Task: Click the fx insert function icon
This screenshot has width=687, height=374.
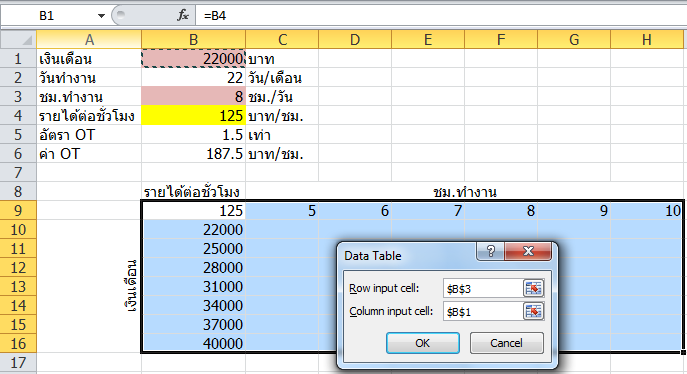Action: [183, 15]
